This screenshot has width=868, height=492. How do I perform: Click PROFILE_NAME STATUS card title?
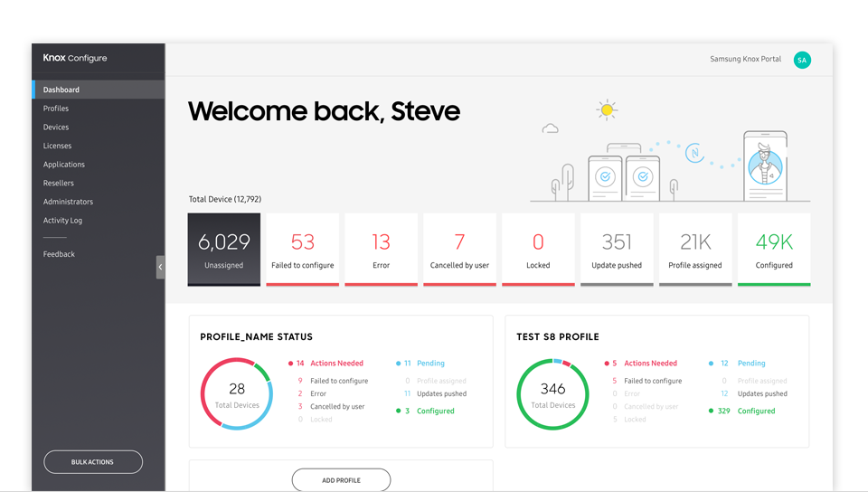256,337
